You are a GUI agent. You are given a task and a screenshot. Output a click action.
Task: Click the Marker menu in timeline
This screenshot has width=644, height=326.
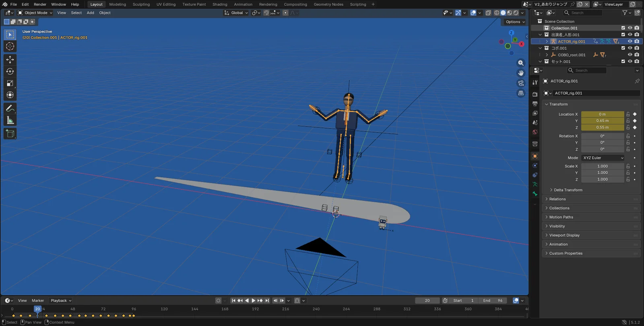pyautogui.click(x=38, y=301)
